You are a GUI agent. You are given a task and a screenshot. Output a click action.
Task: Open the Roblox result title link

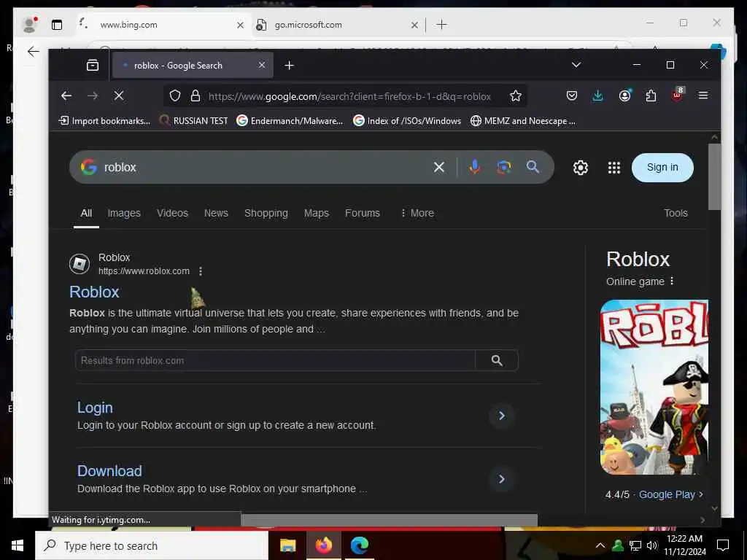[x=94, y=292]
